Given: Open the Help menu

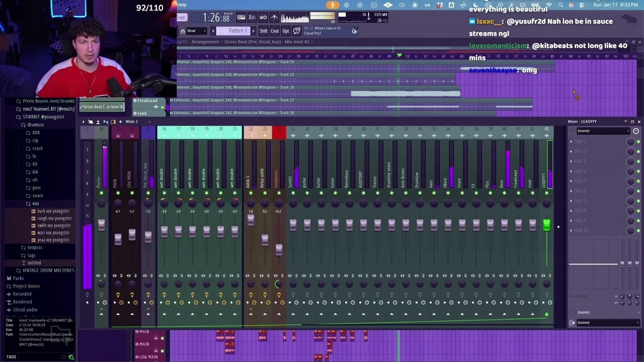Looking at the screenshot, I should [182, 5].
